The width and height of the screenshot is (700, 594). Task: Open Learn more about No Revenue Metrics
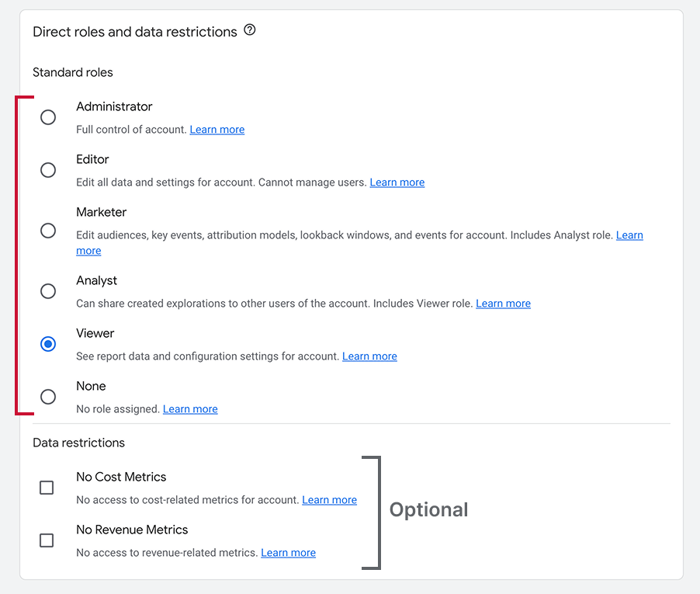tap(289, 553)
